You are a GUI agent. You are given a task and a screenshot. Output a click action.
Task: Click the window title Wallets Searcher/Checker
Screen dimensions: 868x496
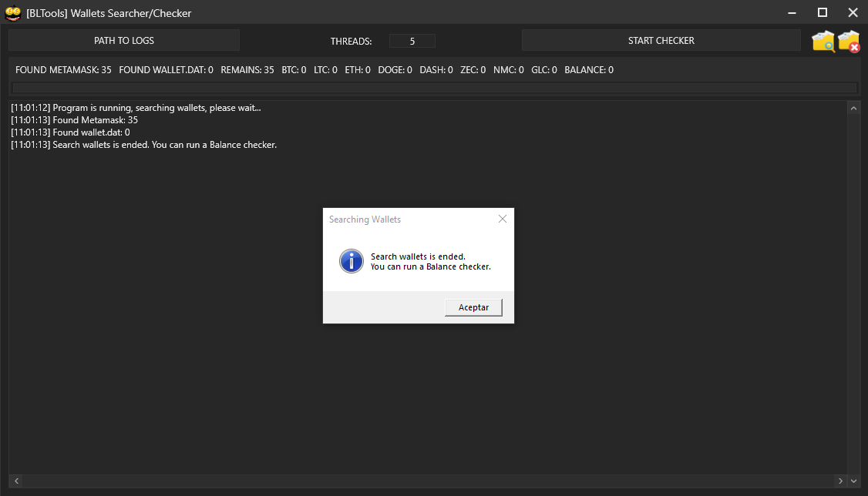click(109, 13)
